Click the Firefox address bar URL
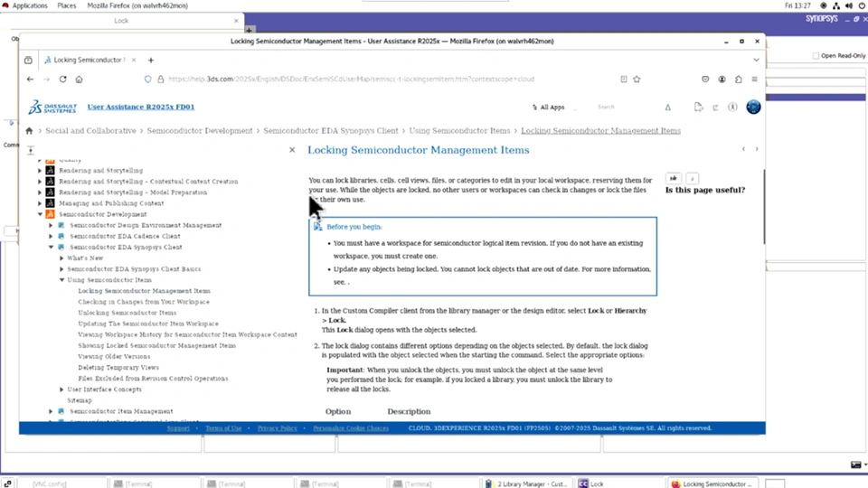Viewport: 868px width, 488px height. pos(351,80)
